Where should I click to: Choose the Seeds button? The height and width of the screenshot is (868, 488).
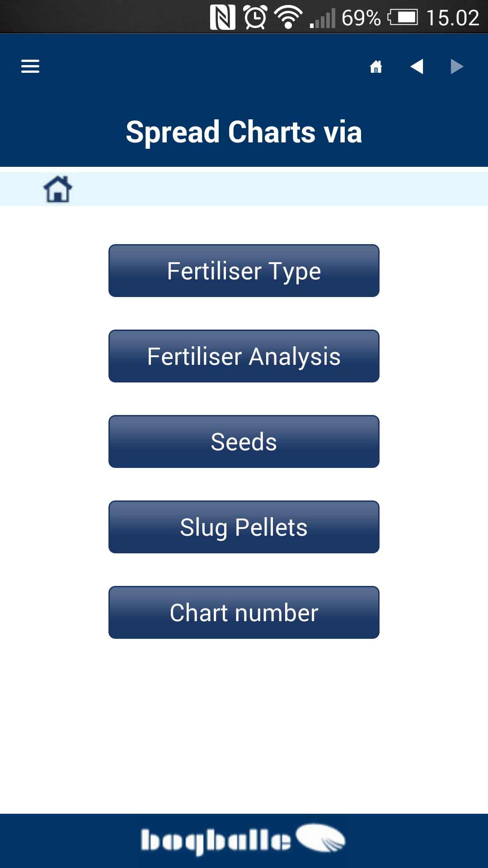coord(244,442)
